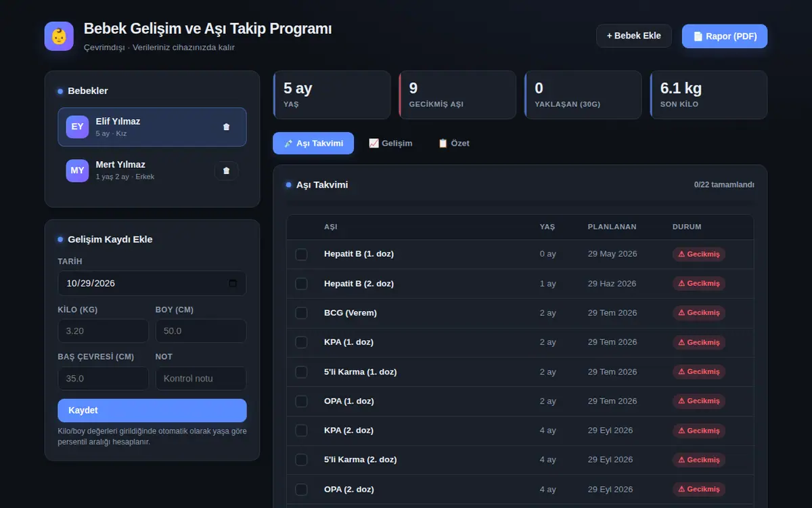Click the Gelişim Kaydı Ekle heading
The height and width of the screenshot is (508, 812).
[x=110, y=239]
